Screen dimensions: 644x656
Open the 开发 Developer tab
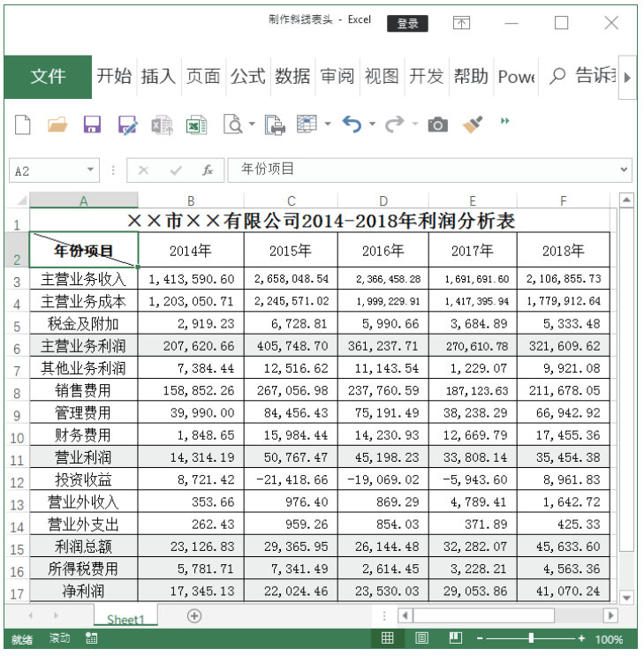(x=427, y=77)
